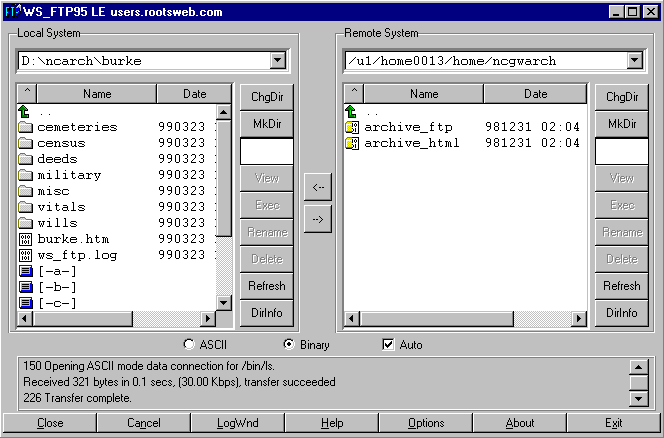Sort local files by Date column
The height and width of the screenshot is (438, 664).
coord(195,94)
